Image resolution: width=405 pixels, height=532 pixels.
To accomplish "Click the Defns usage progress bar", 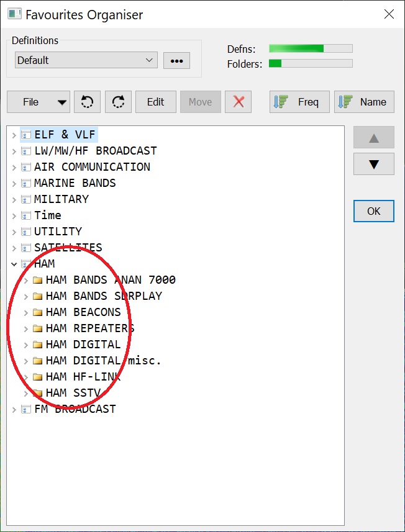I will coord(310,48).
